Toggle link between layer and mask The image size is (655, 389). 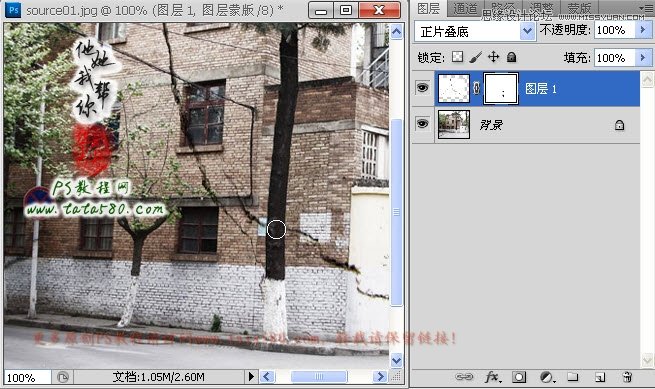pos(476,88)
